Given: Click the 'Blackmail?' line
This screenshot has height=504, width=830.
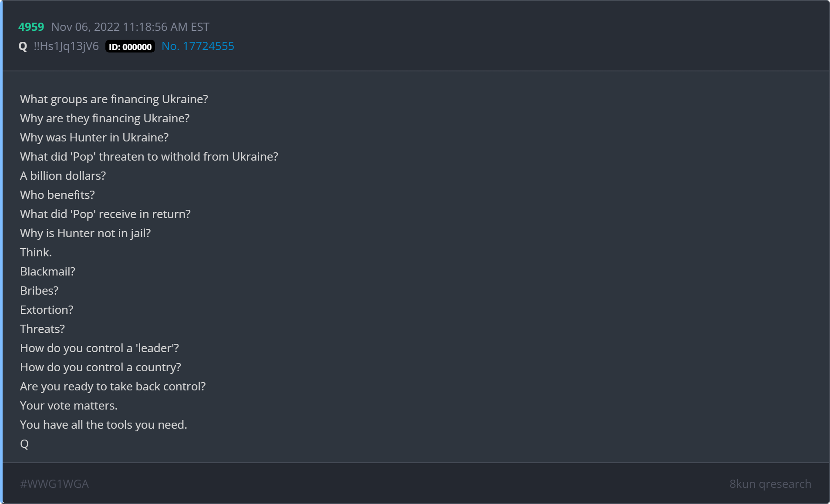Looking at the screenshot, I should 47,272.
